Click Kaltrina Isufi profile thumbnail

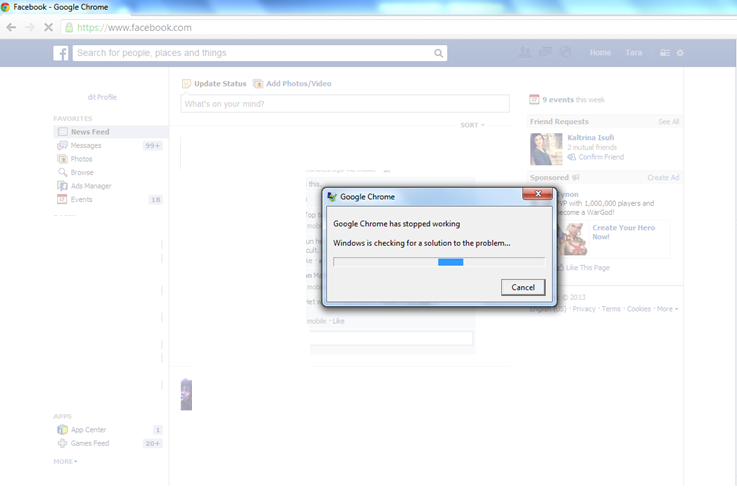(546, 149)
